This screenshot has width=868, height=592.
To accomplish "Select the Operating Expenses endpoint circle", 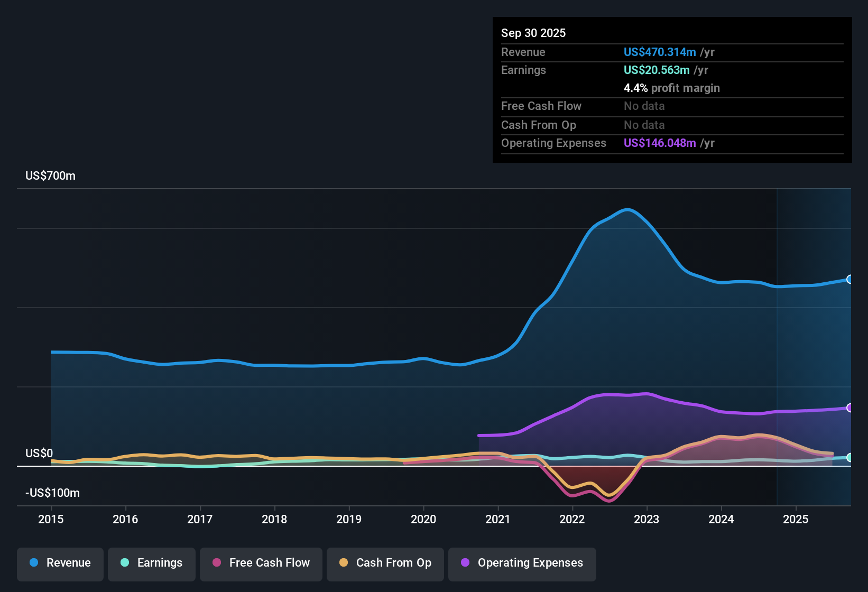I will (x=850, y=408).
